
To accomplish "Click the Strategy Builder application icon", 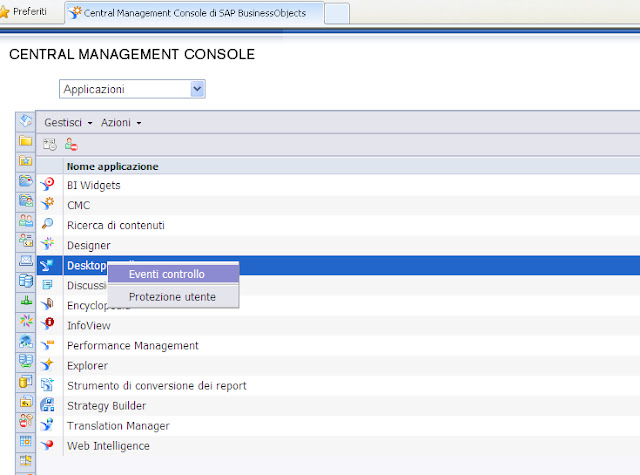I will point(48,405).
